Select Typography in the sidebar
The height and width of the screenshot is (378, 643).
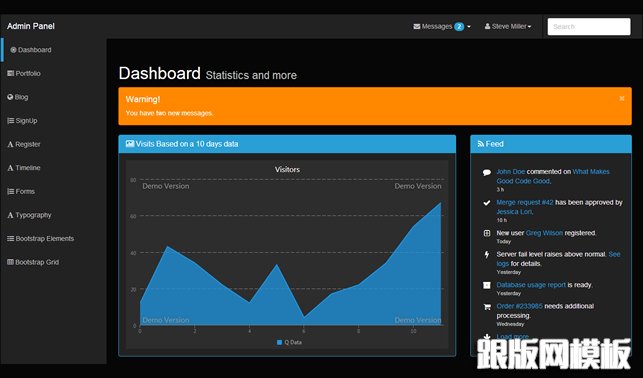[53, 215]
